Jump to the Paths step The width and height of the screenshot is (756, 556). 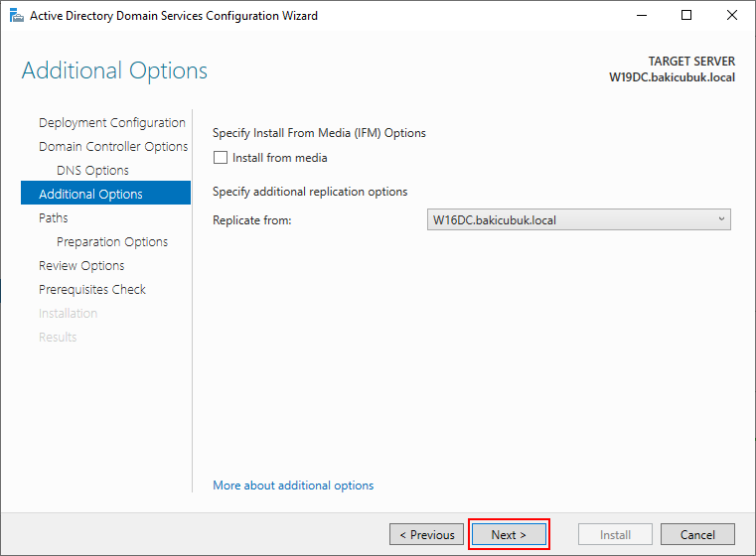(x=53, y=217)
